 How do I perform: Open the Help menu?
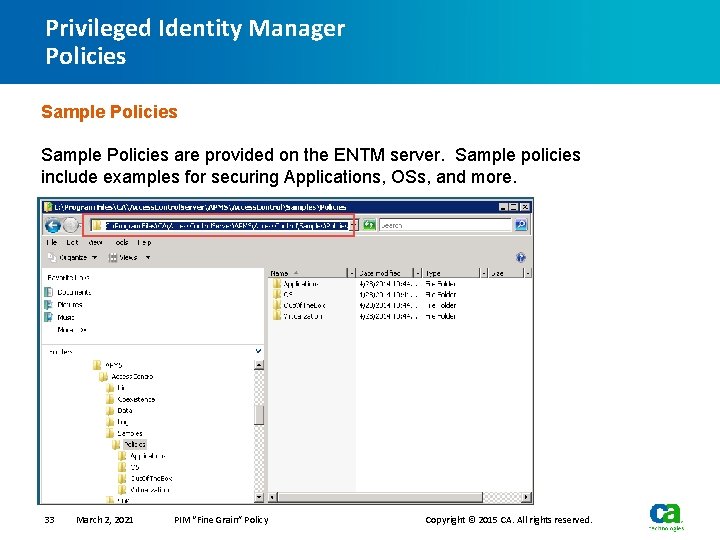tap(144, 242)
